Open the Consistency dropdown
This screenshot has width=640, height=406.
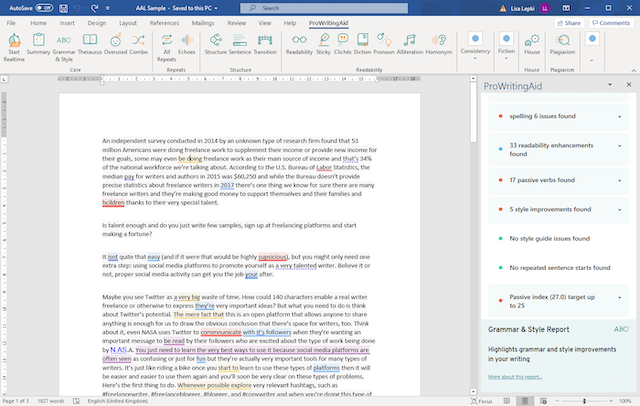[475, 46]
